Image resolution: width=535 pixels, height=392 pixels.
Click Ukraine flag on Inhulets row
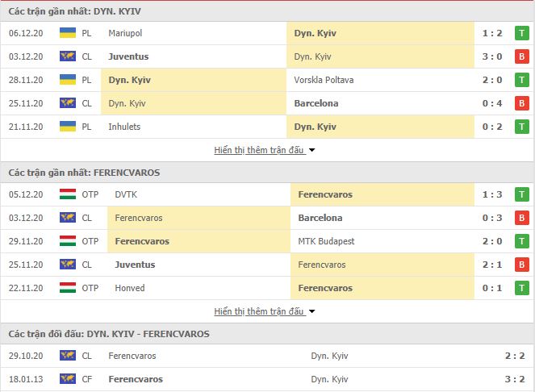(x=67, y=127)
